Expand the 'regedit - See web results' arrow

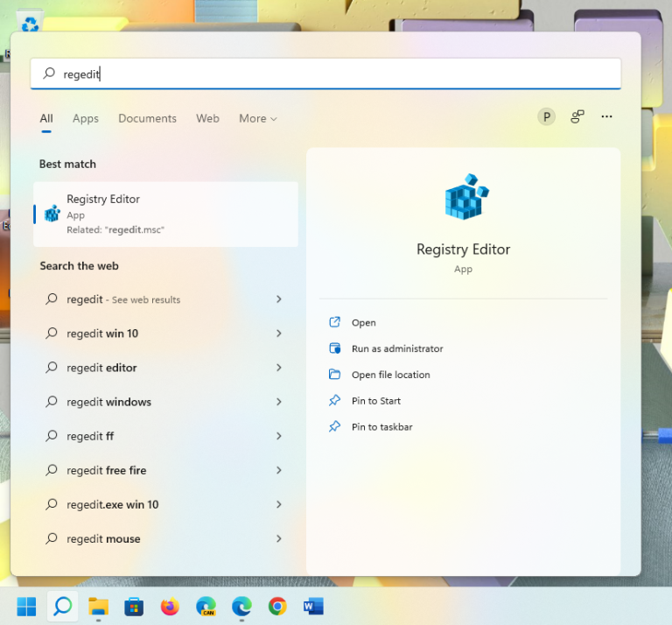pyautogui.click(x=279, y=299)
